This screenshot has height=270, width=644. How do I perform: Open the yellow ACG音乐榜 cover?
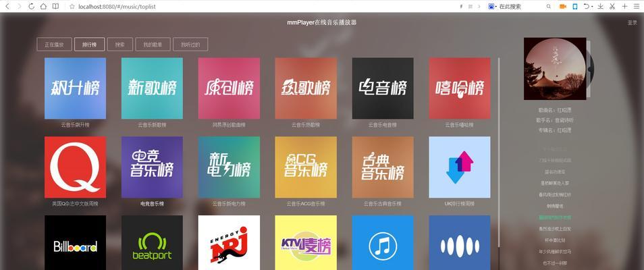[306, 167]
